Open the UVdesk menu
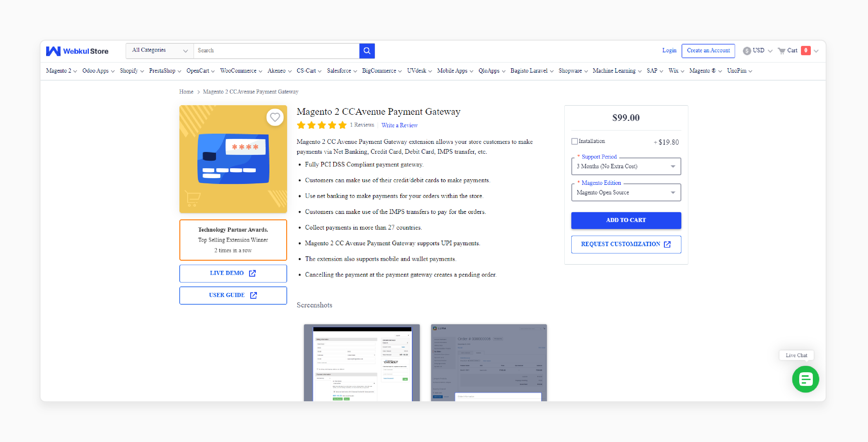Image resolution: width=868 pixels, height=442 pixels. pos(419,71)
